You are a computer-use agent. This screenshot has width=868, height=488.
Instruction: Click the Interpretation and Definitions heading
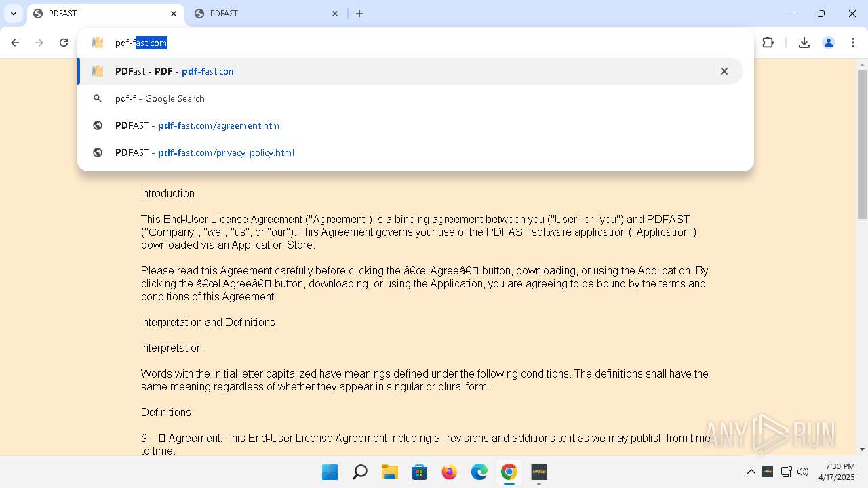[208, 323]
